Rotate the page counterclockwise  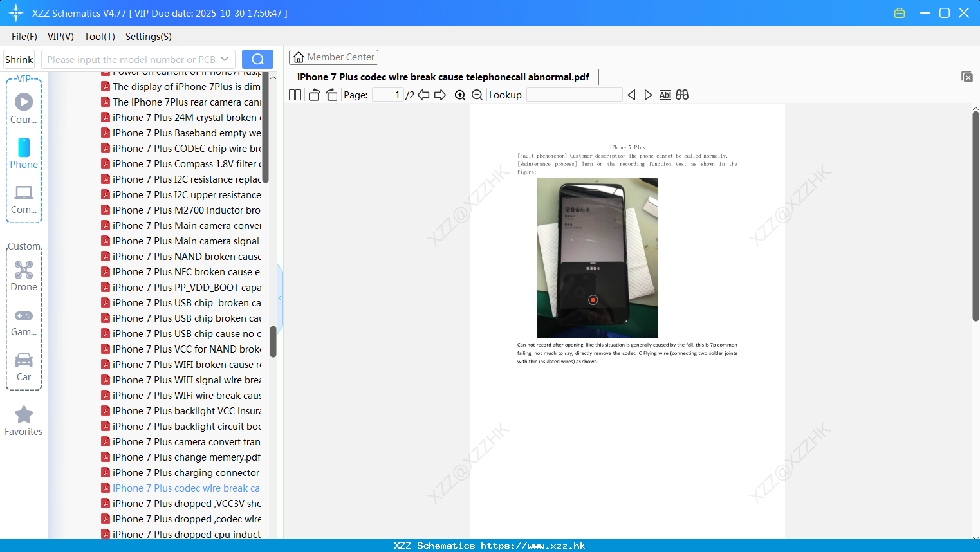(x=315, y=95)
